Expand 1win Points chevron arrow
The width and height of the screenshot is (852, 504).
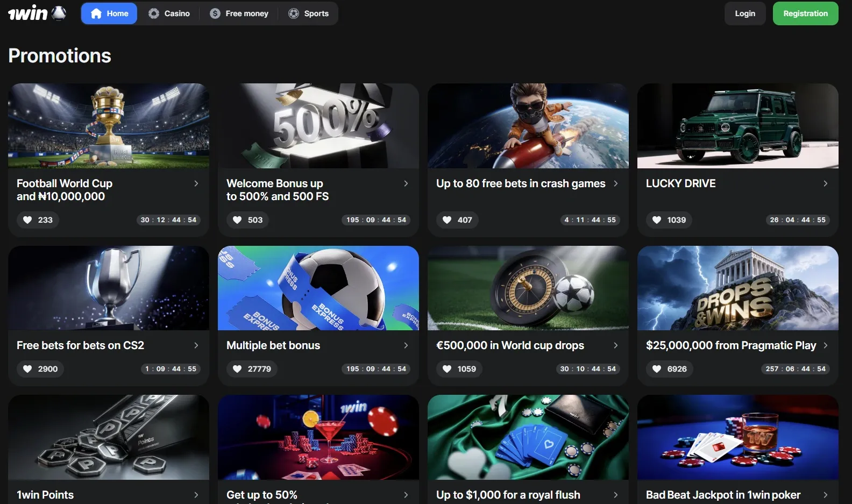click(x=196, y=495)
